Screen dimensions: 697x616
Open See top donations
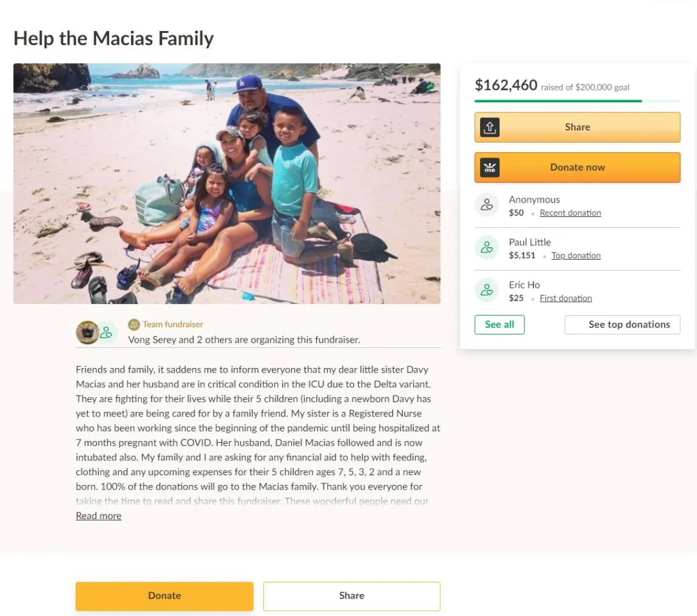pyautogui.click(x=622, y=325)
